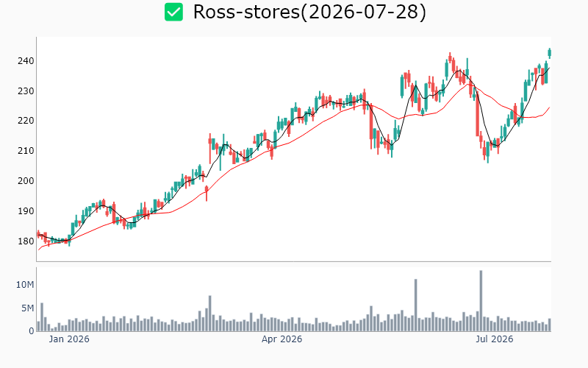Click the 180 price axis label
This screenshot has width=588, height=368.
26,241
